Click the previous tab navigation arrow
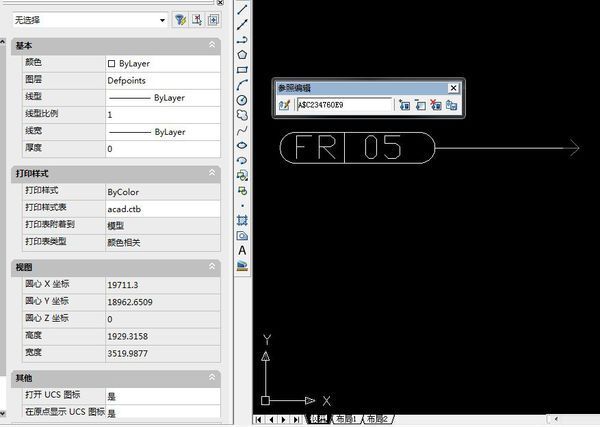 point(271,420)
